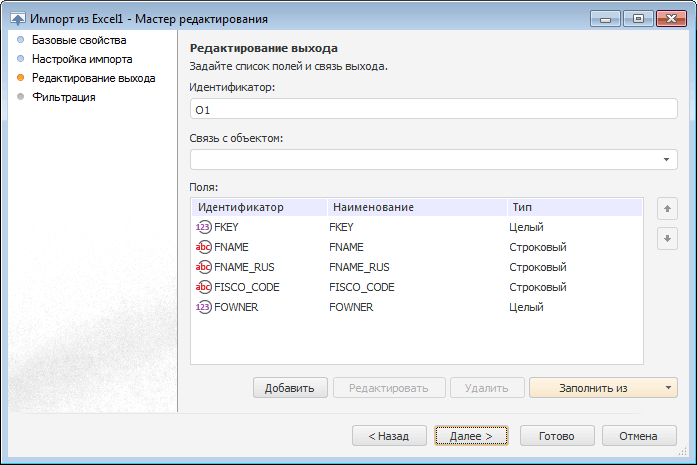Click the wizard window icon in the title bar
Image resolution: width=697 pixels, height=465 pixels.
coord(17,18)
